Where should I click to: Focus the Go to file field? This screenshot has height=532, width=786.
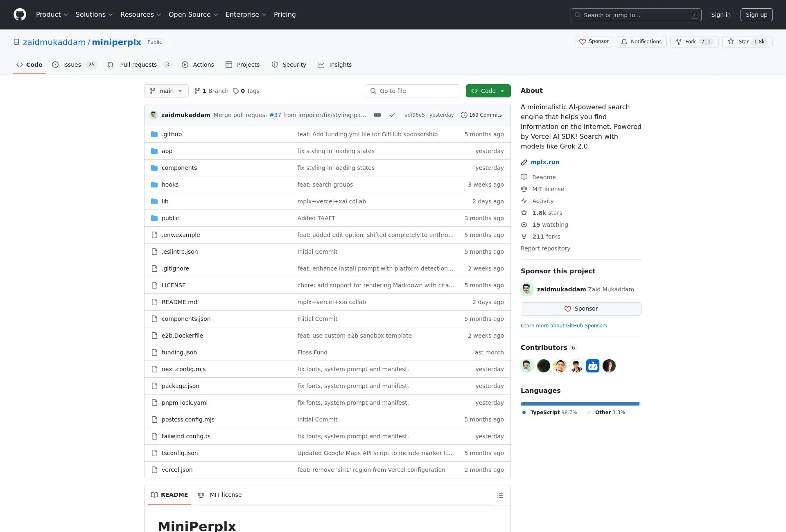point(412,91)
